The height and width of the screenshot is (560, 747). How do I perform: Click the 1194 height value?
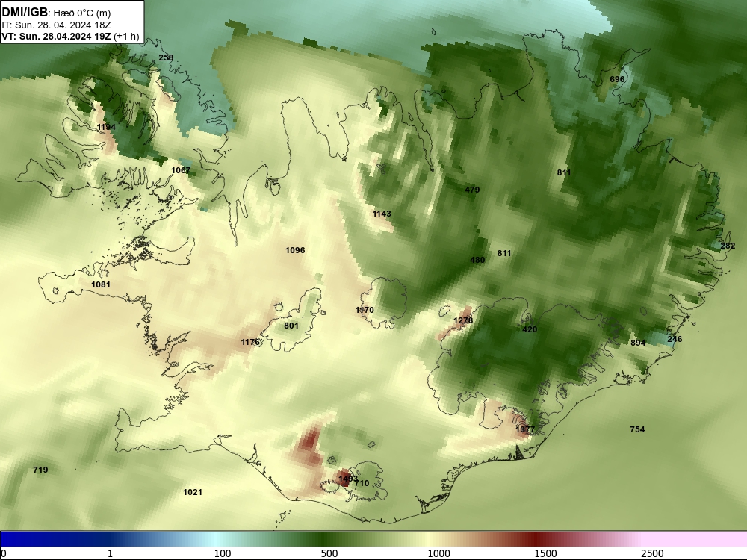click(106, 127)
